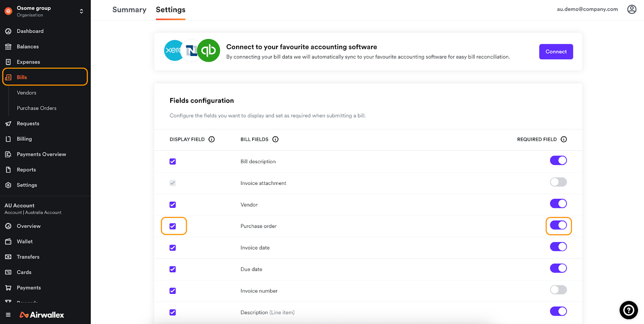Switch to the Summary tab

tap(129, 10)
